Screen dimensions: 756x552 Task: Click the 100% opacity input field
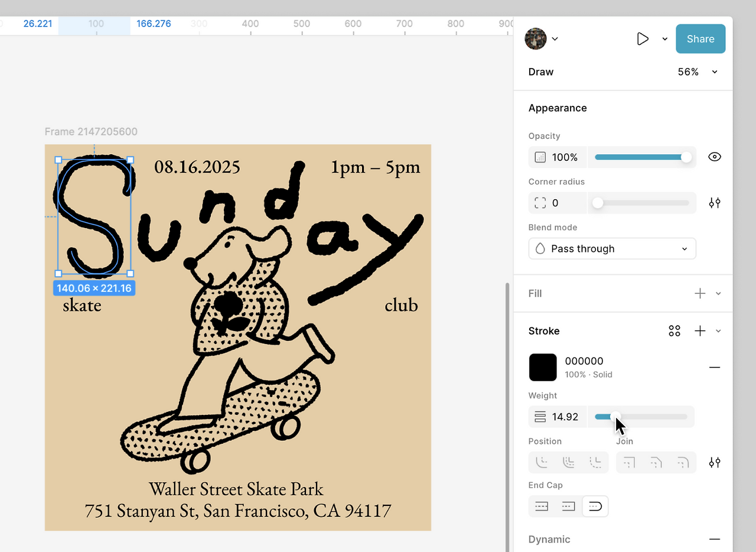[558, 157]
